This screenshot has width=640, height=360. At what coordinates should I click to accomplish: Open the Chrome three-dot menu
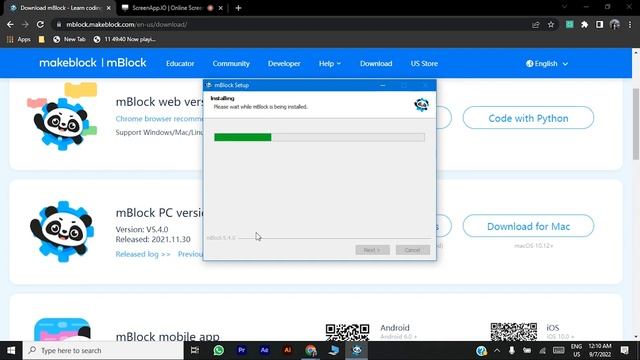pos(630,24)
